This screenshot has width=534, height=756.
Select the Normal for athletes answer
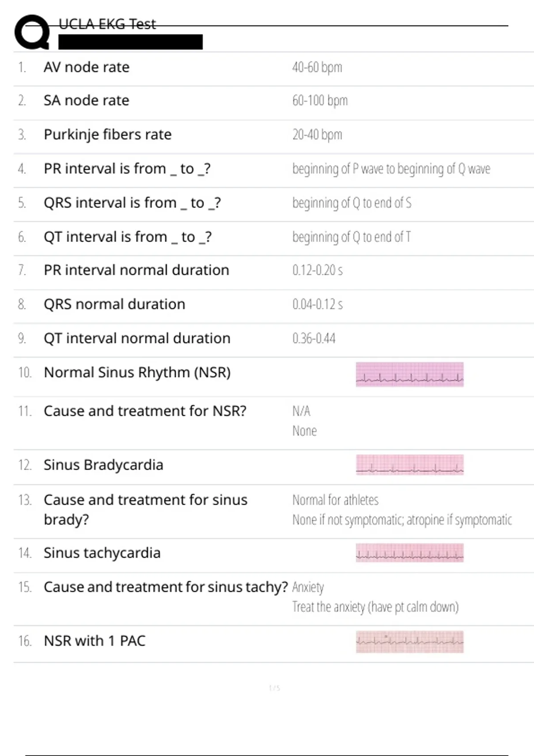point(336,500)
